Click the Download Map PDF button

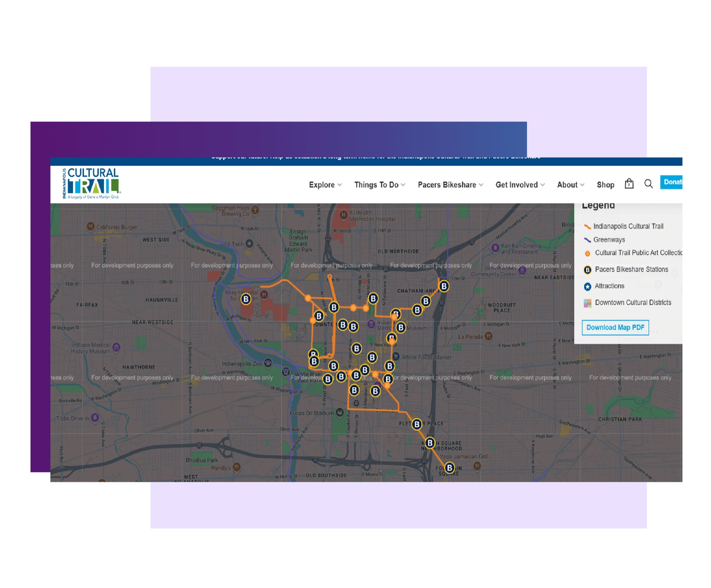pos(615,328)
